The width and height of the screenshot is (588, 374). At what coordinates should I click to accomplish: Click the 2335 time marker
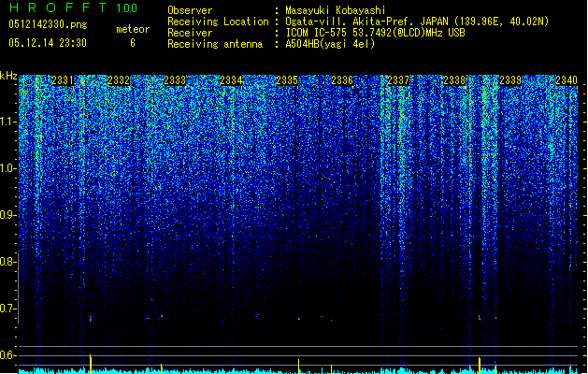coord(287,80)
